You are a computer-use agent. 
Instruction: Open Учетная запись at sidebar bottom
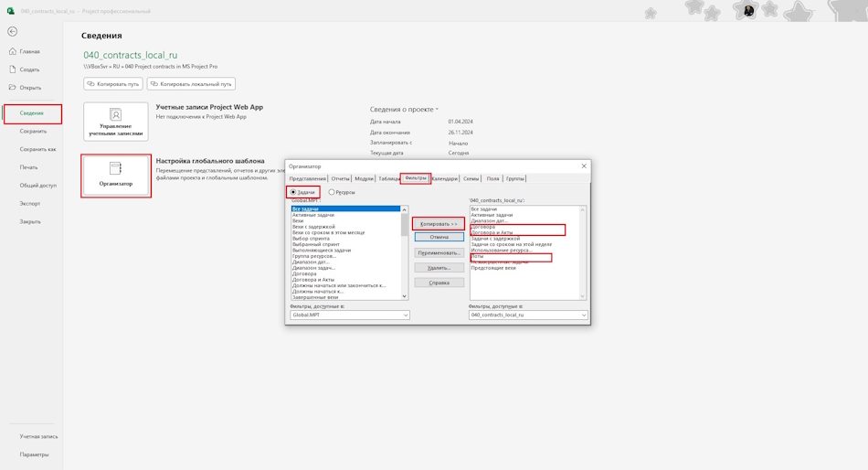[38, 436]
